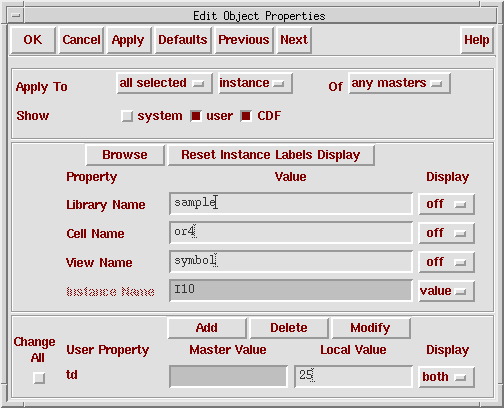
Task: Open Instance Name display 'value' dropdown
Action: (x=446, y=291)
